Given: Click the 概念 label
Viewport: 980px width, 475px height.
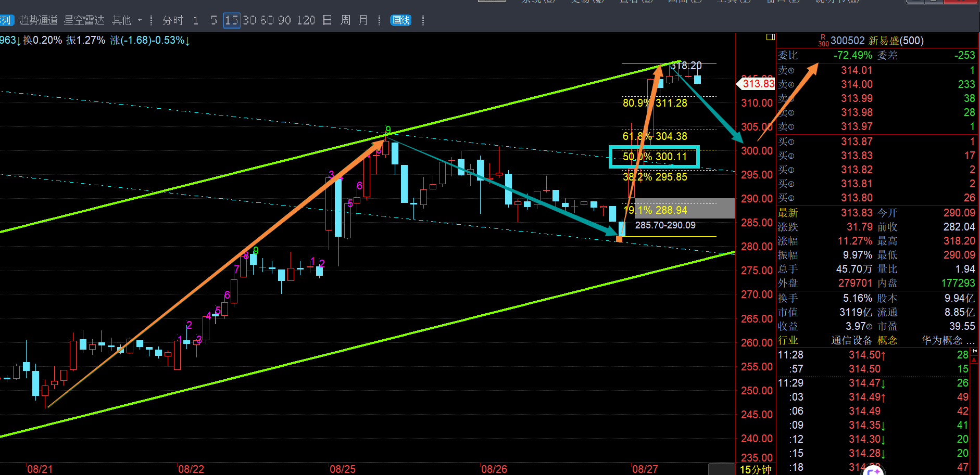Looking at the screenshot, I should pos(887,340).
